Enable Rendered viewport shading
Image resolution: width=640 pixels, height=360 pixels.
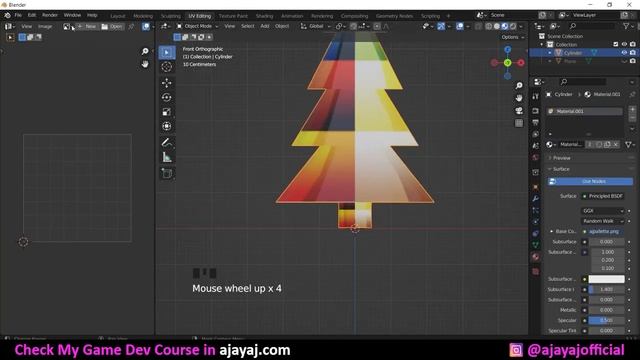[513, 26]
